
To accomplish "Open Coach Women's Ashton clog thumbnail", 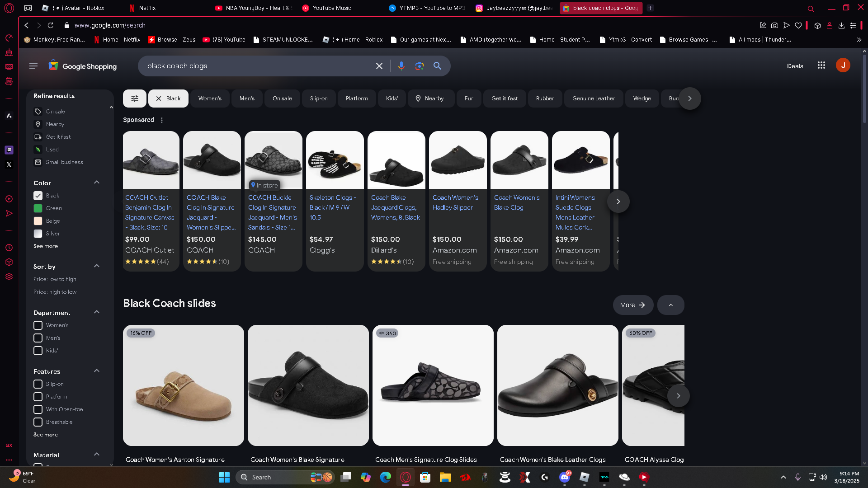I will tap(184, 385).
